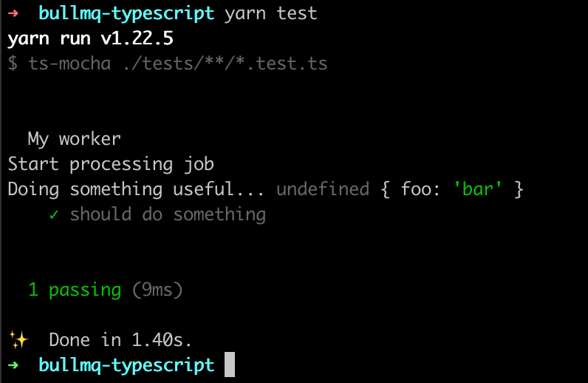Click the ts-mocha command line

pyautogui.click(x=168, y=64)
